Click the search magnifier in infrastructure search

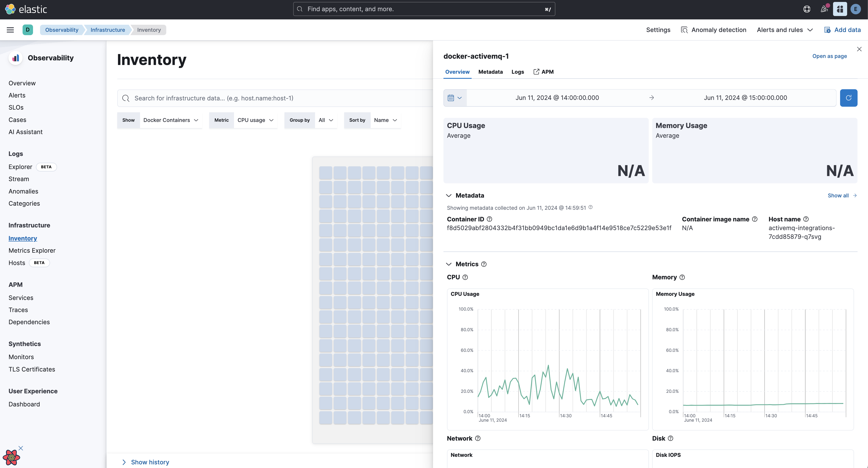tap(126, 98)
